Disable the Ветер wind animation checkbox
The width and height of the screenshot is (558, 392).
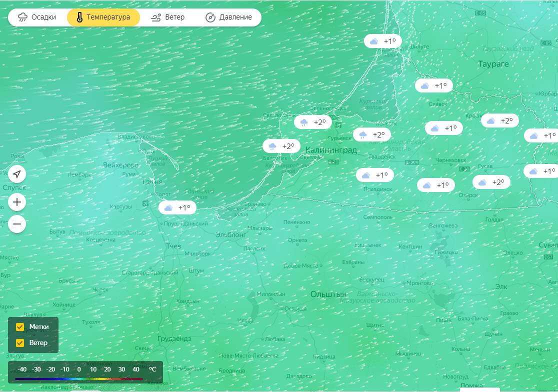coord(20,343)
